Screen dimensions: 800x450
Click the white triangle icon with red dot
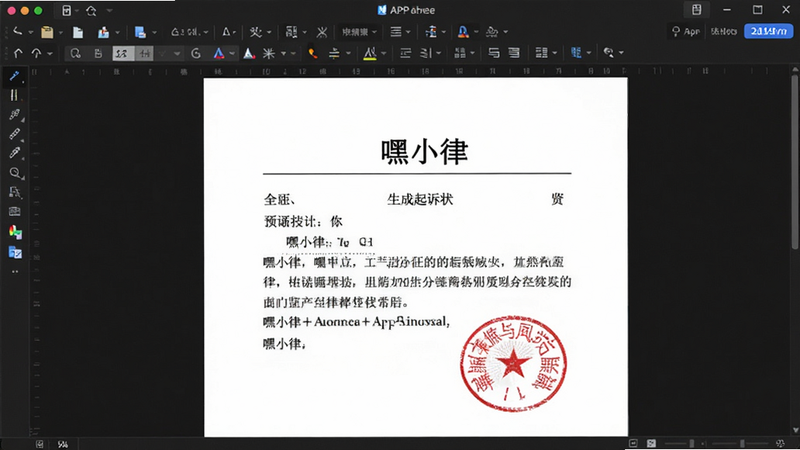(x=249, y=53)
